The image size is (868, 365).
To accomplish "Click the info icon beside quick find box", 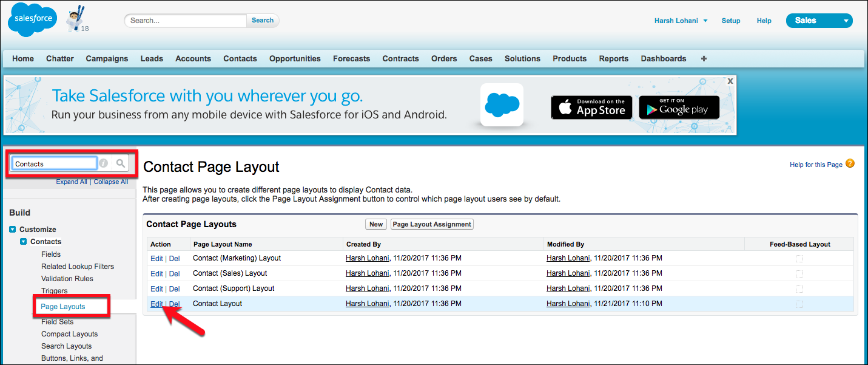I will tap(104, 163).
